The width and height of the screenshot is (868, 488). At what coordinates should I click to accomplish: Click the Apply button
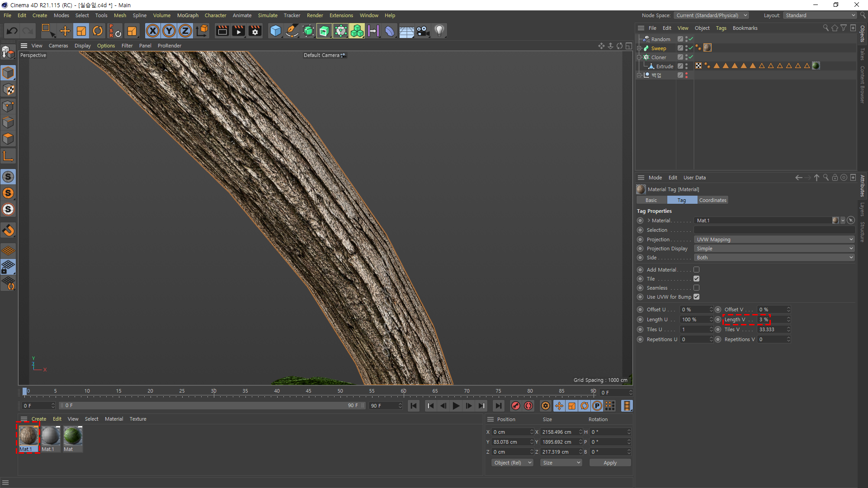point(610,463)
